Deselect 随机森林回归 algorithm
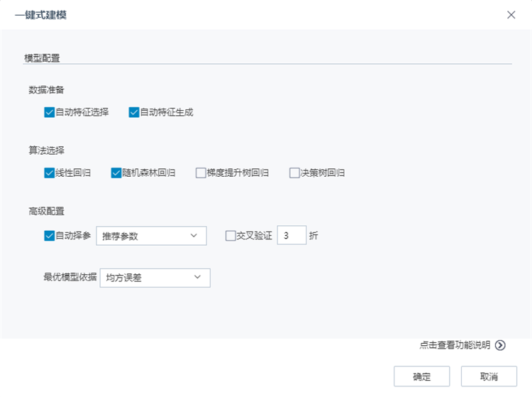This screenshot has width=532, height=397. click(x=116, y=173)
